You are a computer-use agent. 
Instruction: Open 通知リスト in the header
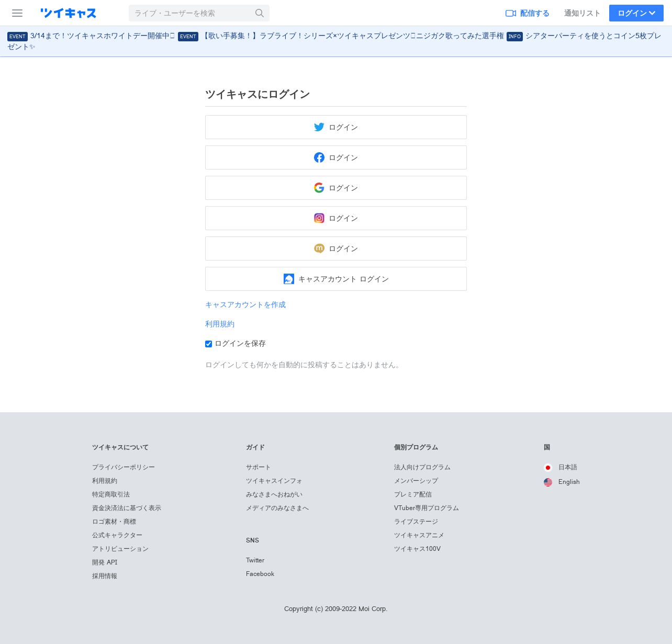(582, 13)
